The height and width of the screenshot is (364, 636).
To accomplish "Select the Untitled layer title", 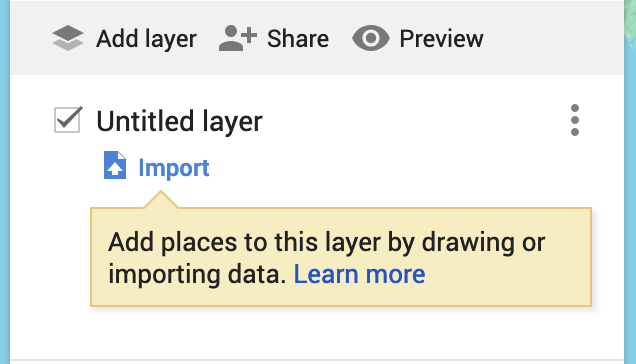I will pyautogui.click(x=179, y=121).
